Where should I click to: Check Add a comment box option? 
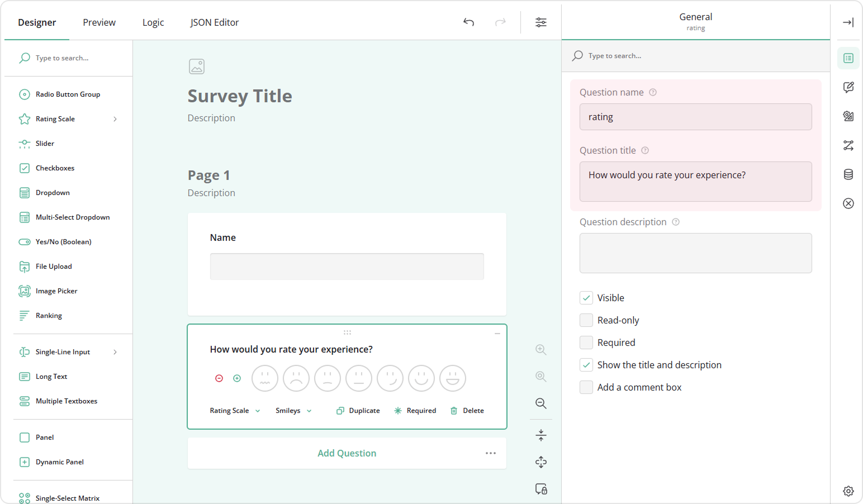point(586,387)
